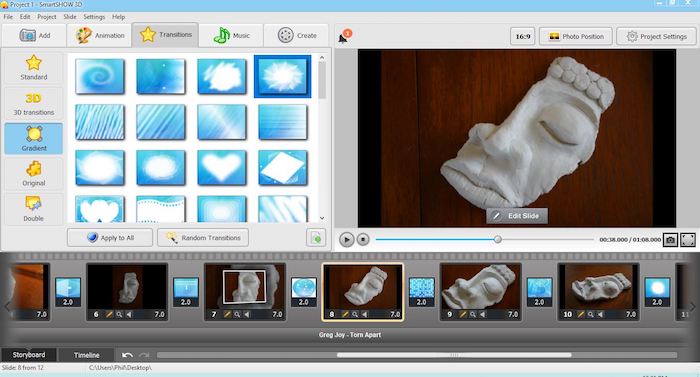Viewport: 700px width, 377px height.
Task: Choose the double hearts transition thumbnail
Action: (100, 209)
